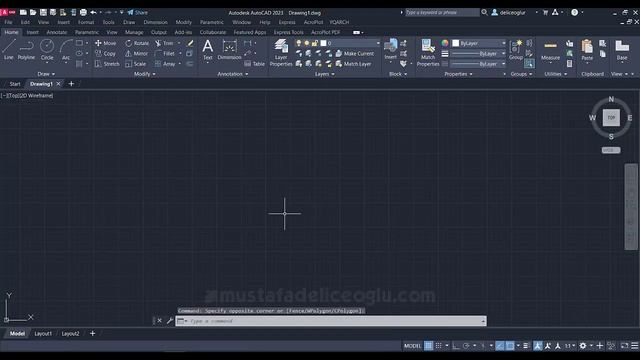Screen dimensions: 640x360
Task: Switch to the Layout1 tab
Action: tap(43, 333)
